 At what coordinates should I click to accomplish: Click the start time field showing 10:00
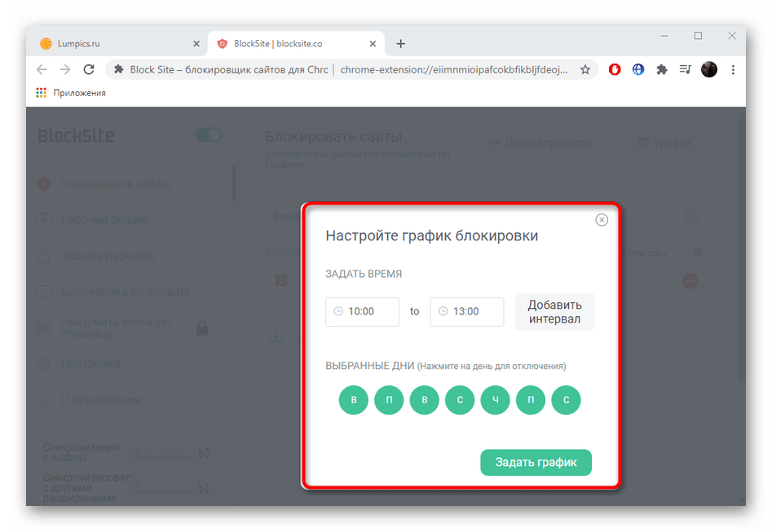tap(362, 311)
